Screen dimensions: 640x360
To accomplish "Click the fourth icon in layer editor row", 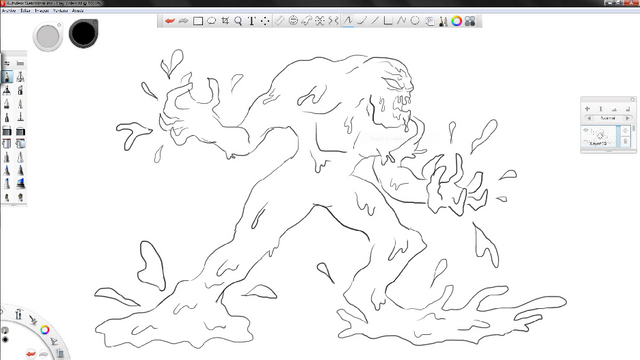I will (627, 109).
